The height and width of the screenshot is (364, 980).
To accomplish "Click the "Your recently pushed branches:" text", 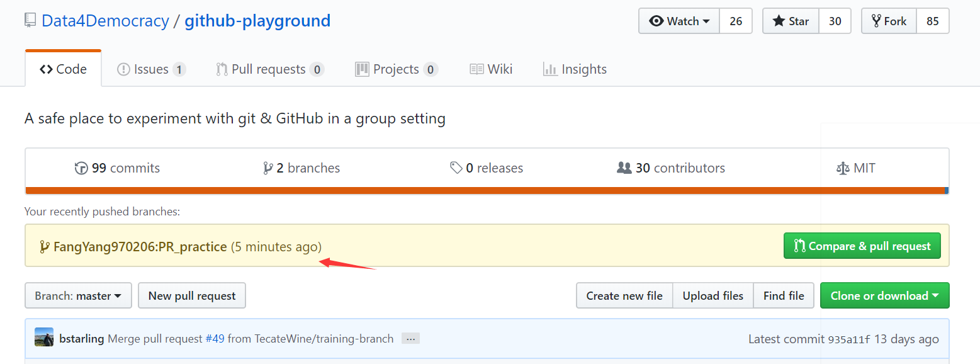I will coord(103,212).
